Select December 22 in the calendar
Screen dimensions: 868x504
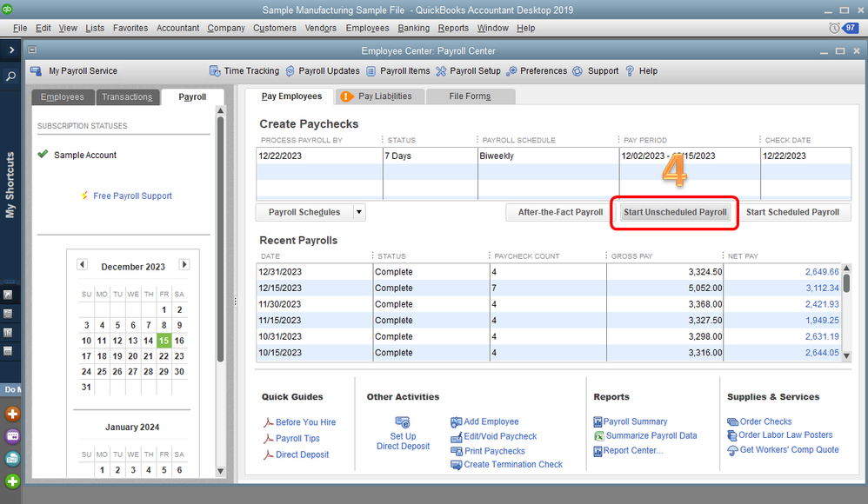point(164,356)
